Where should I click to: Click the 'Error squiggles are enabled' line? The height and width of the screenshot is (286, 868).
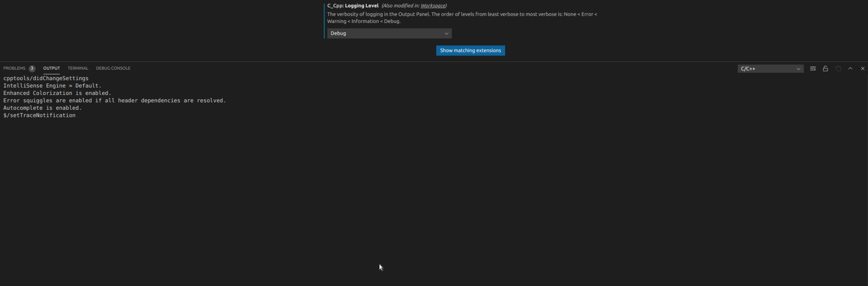tap(114, 101)
